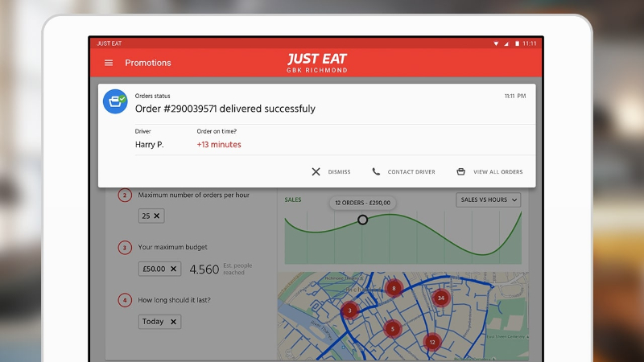Dismiss the order notification
Image resolution: width=644 pixels, height=362 pixels.
[x=331, y=171]
